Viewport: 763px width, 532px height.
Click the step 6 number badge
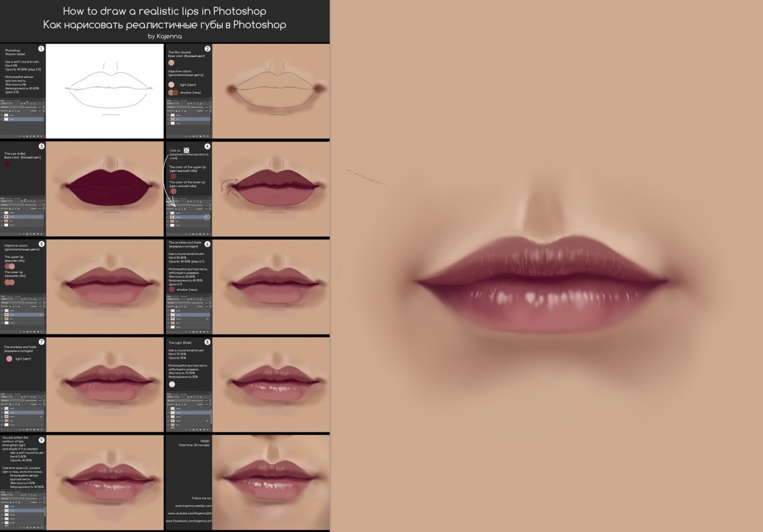click(207, 244)
